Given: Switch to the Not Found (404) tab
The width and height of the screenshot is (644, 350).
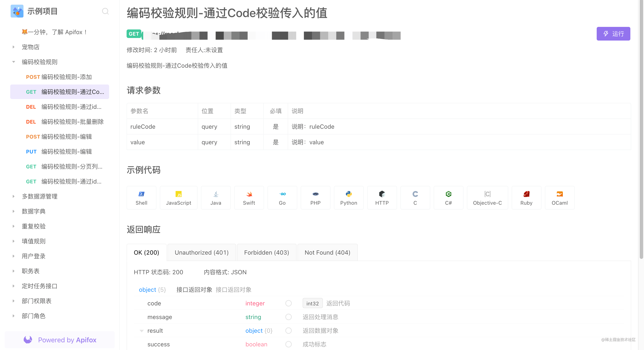Looking at the screenshot, I should 327,252.
